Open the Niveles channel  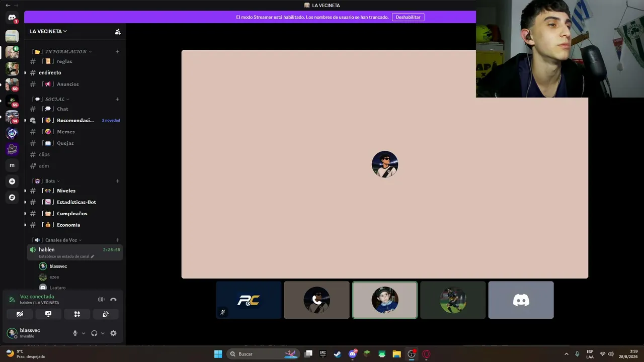[x=74, y=191]
